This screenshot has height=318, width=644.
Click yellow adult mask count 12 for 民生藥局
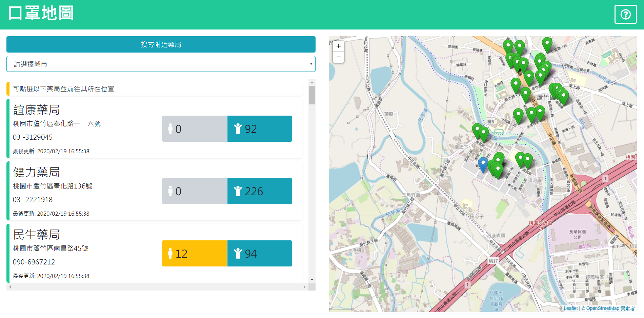pyautogui.click(x=195, y=254)
